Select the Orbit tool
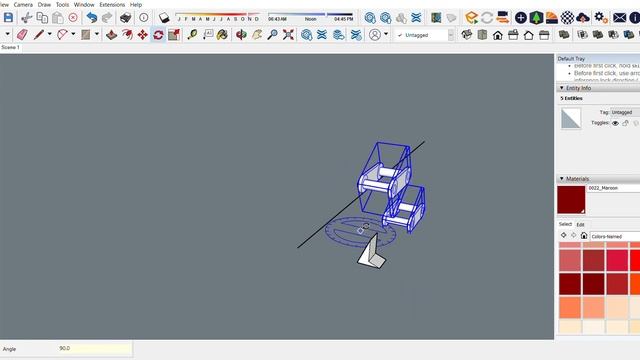Viewport: 640px width, 360px height. (x=241, y=35)
